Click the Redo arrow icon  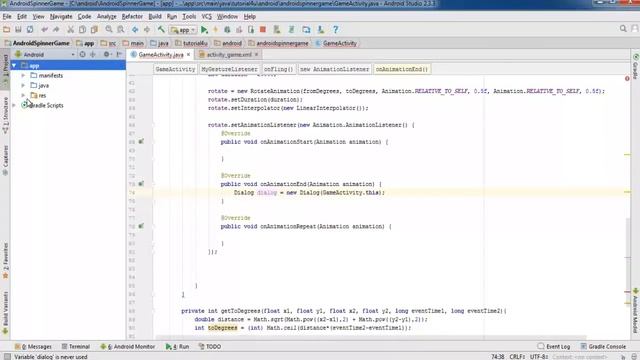pyautogui.click(x=56, y=29)
